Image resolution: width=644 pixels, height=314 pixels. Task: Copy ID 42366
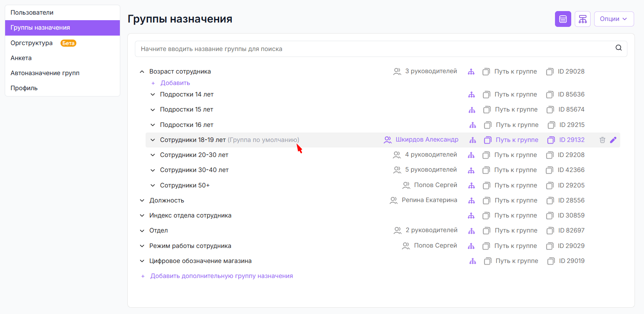point(565,170)
